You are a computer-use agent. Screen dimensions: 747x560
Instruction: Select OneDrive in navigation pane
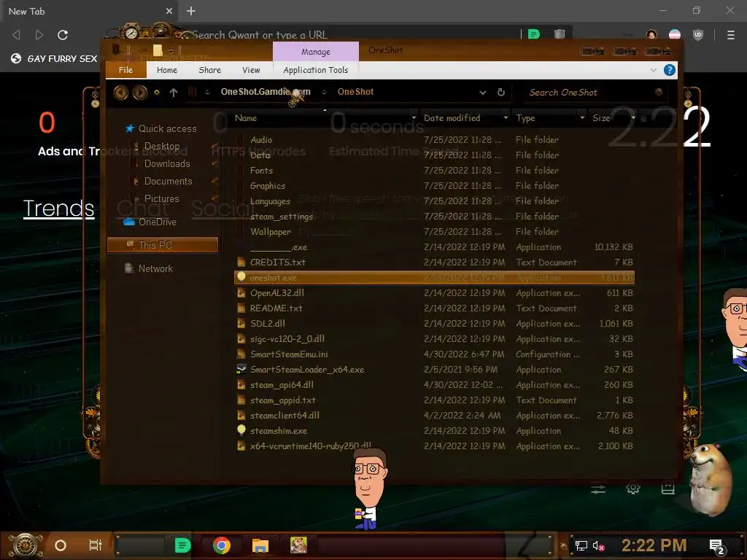click(158, 222)
